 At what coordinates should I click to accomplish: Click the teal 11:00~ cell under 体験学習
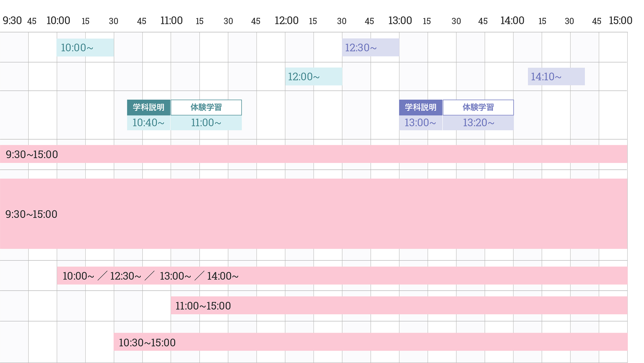pyautogui.click(x=206, y=123)
